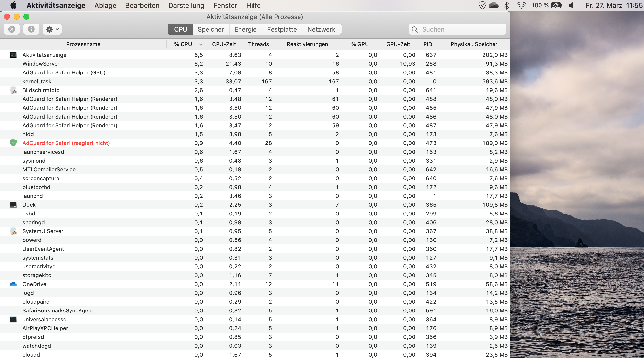Sort by GPU-Zeit column header
Screen dimensions: 644x358
(398, 44)
